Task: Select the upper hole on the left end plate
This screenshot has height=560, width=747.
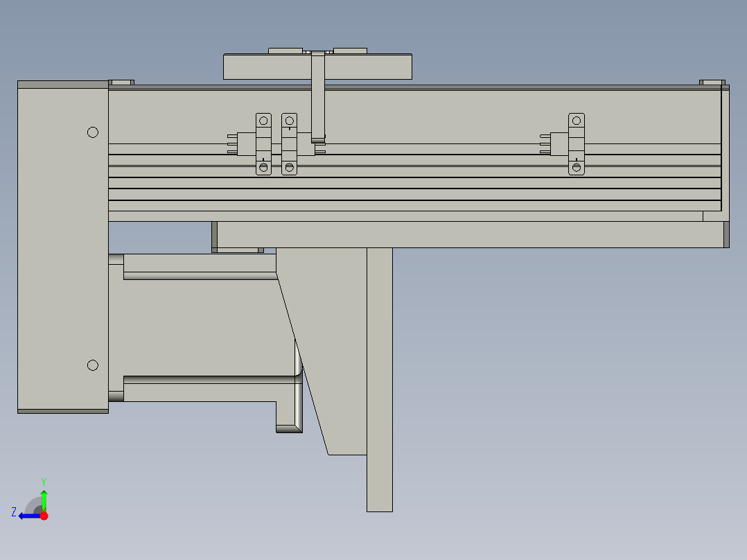Action: coord(93,132)
